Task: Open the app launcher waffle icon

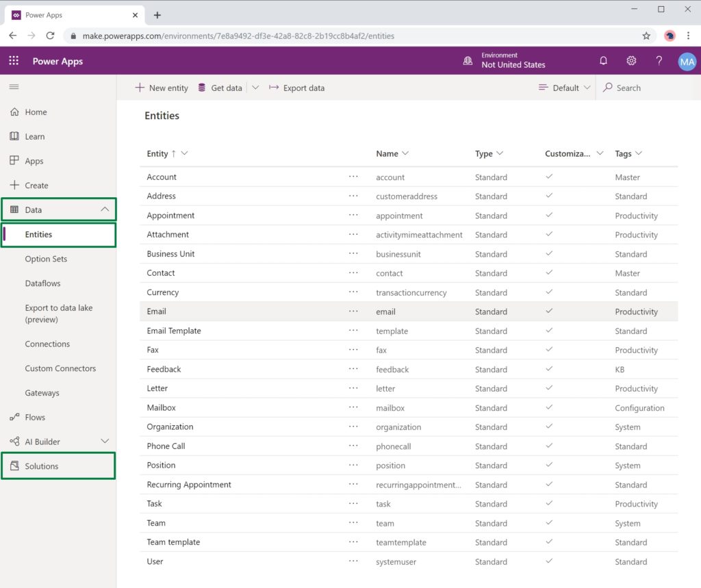Action: pyautogui.click(x=14, y=60)
